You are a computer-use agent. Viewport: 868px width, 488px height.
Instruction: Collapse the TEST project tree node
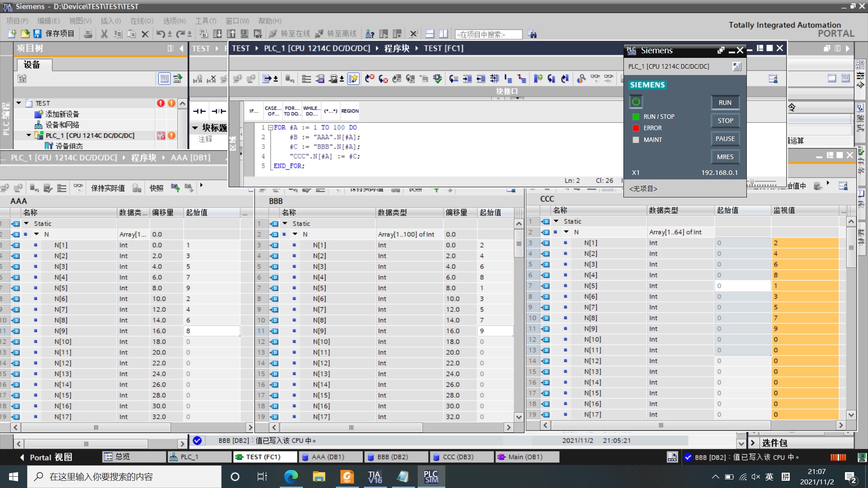pos(19,103)
